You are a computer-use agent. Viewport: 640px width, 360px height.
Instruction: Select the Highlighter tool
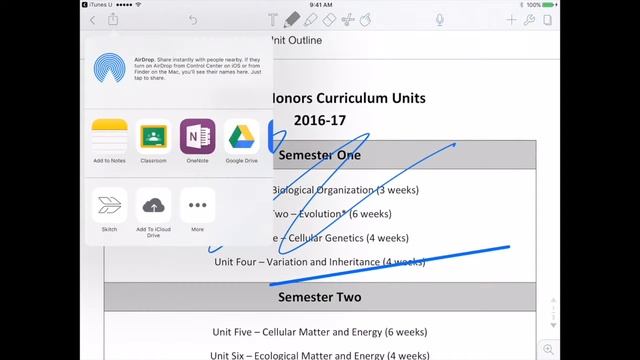[x=311, y=20]
